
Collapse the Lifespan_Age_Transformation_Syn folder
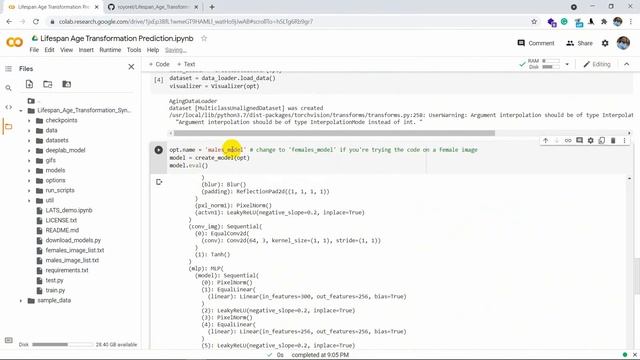[21, 111]
